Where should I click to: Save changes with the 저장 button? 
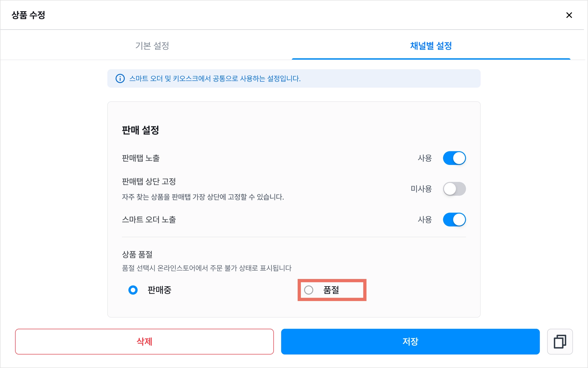410,342
